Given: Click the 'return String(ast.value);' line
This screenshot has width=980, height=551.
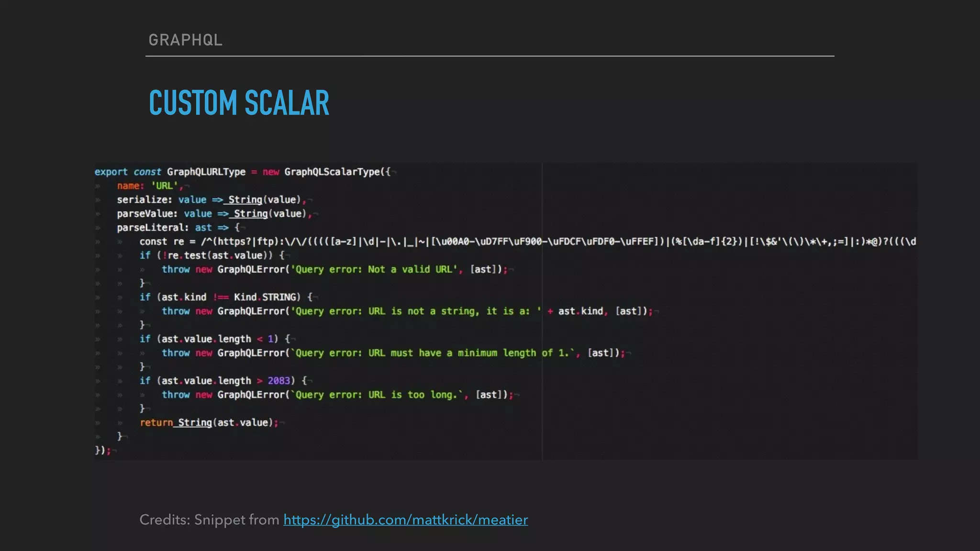Looking at the screenshot, I should (209, 422).
